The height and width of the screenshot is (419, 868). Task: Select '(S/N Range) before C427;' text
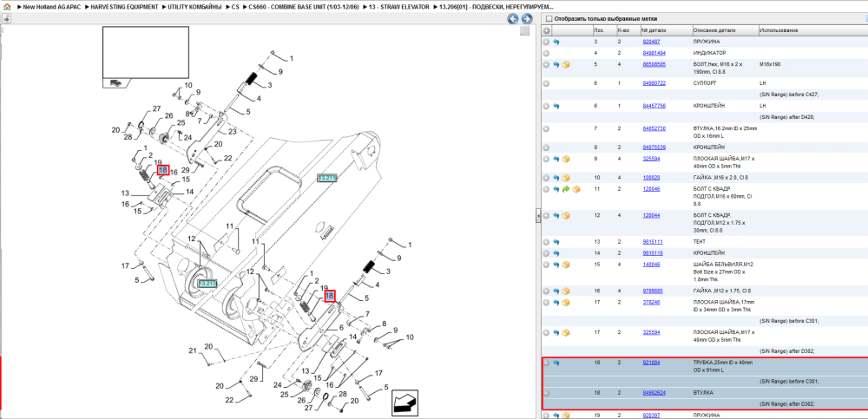coord(789,95)
